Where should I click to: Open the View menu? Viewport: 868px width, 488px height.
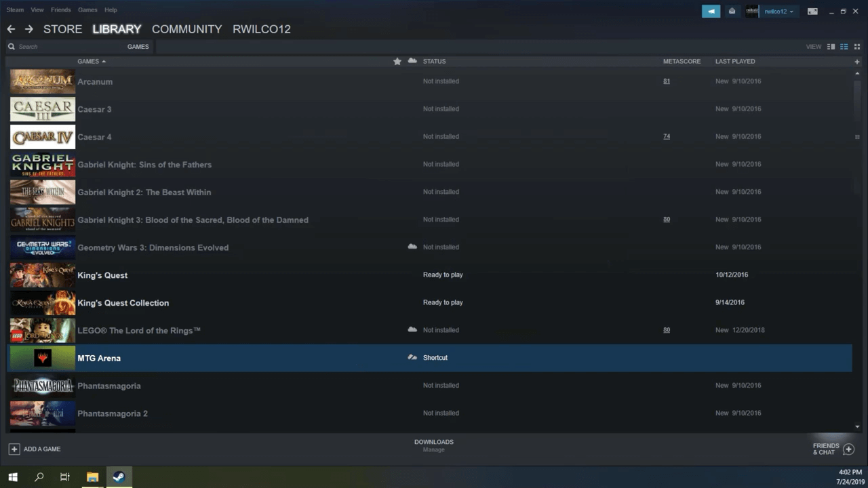tap(37, 10)
